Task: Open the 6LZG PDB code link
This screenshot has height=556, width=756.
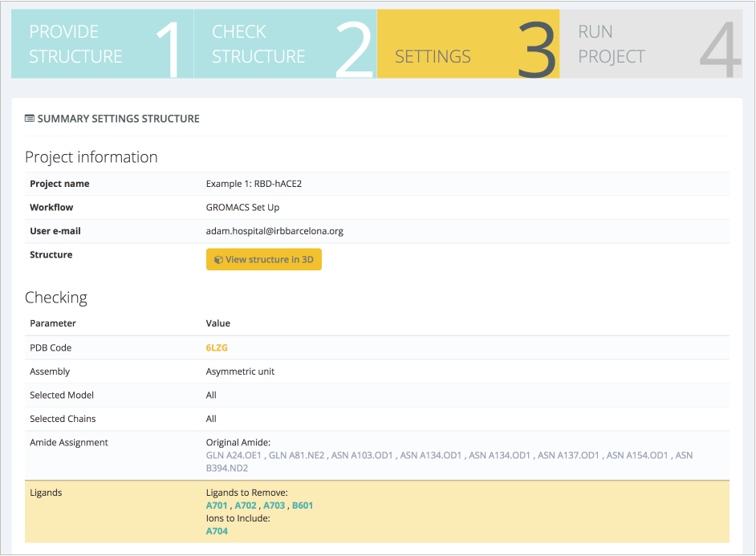Action: click(x=217, y=347)
